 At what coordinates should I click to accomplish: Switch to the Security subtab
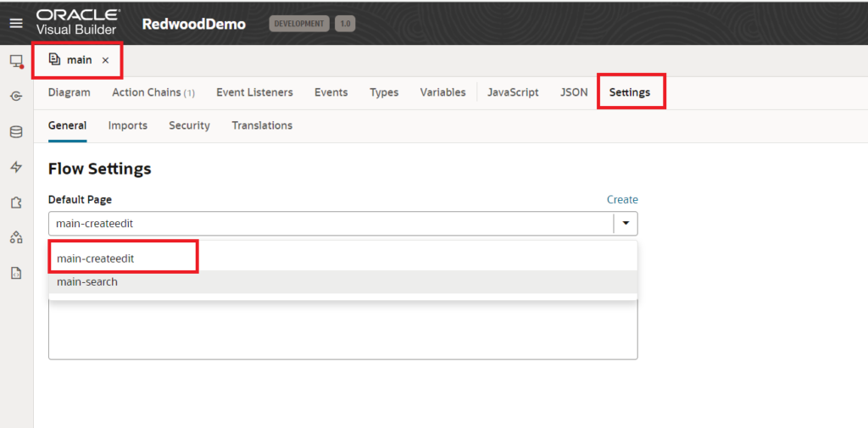(x=189, y=125)
